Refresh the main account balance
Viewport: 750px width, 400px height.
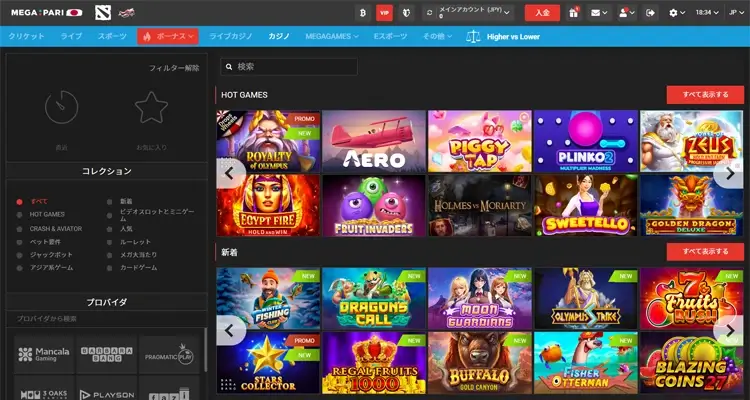pos(430,13)
